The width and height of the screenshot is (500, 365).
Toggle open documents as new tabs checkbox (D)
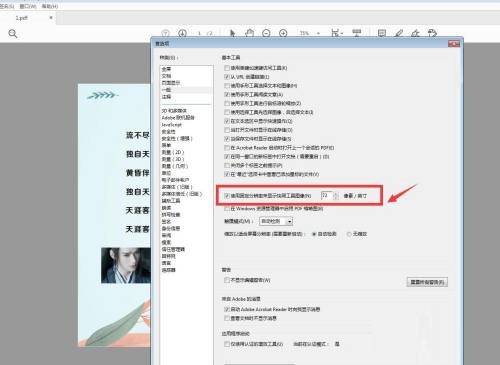coord(227,156)
